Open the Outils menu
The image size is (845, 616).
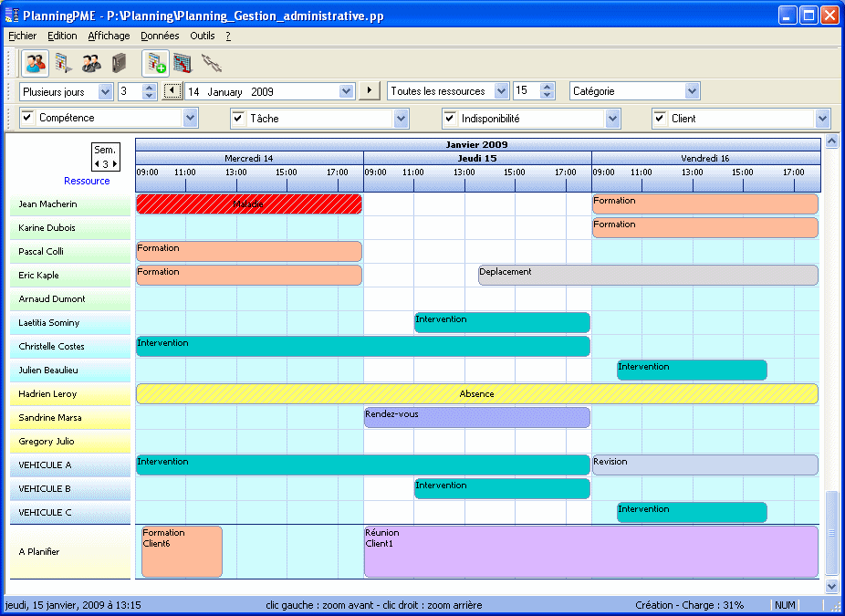tap(202, 36)
